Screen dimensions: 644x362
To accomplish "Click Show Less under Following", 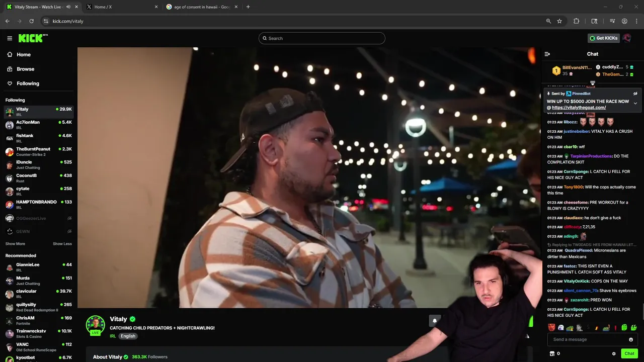I will (x=62, y=244).
